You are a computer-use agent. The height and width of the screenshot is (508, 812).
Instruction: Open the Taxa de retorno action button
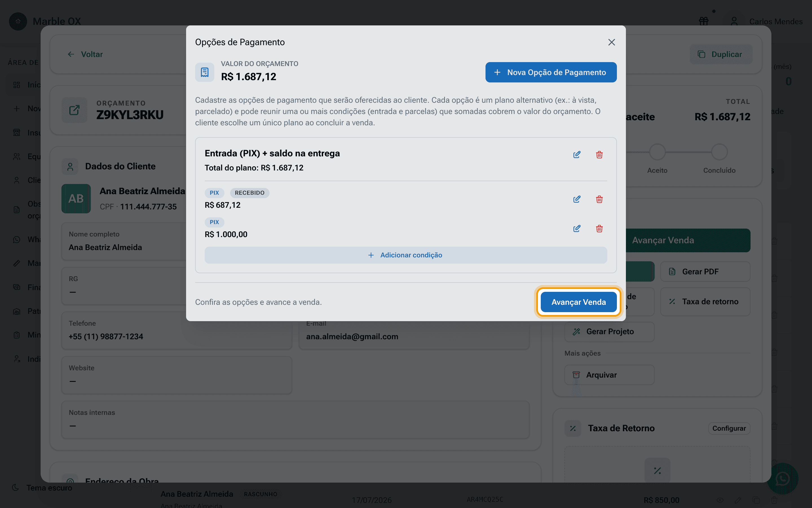coord(705,302)
